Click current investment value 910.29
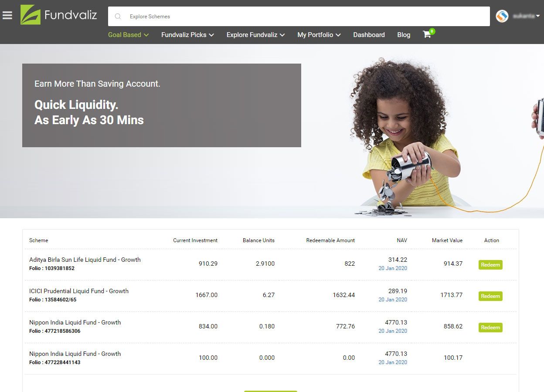The height and width of the screenshot is (392, 544). [208, 264]
